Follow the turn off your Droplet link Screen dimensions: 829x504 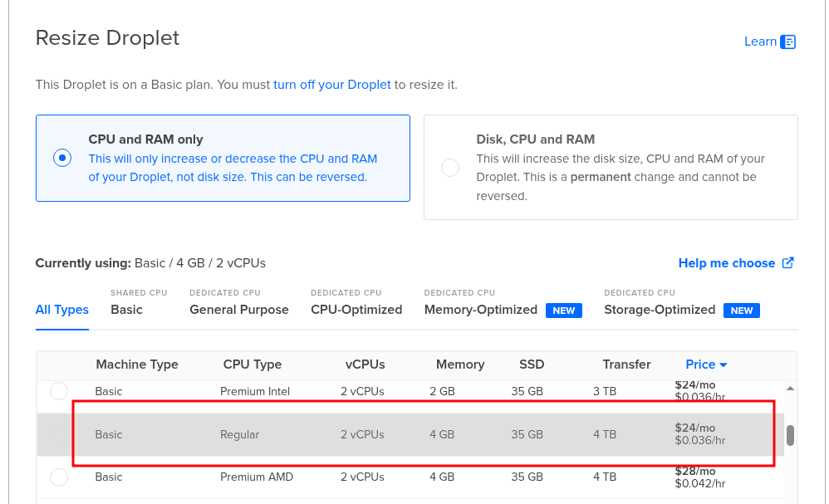pos(331,85)
